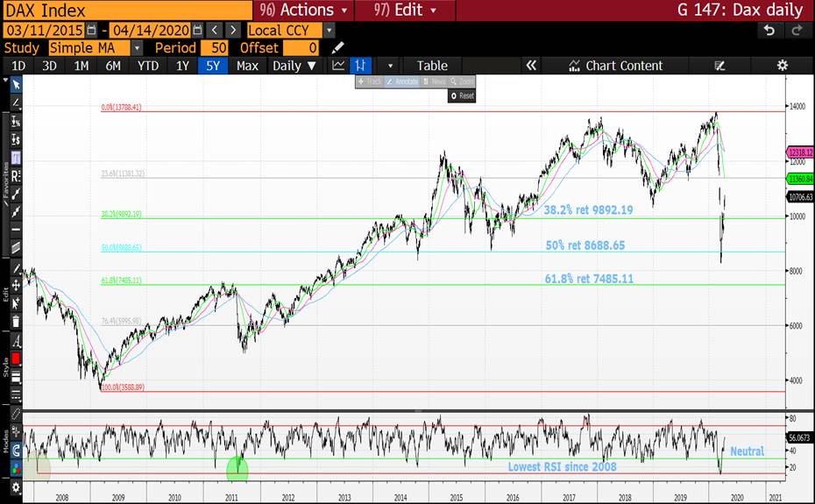The height and width of the screenshot is (504, 815).
Task: Open the line thickness style picker
Action: (x=16, y=377)
